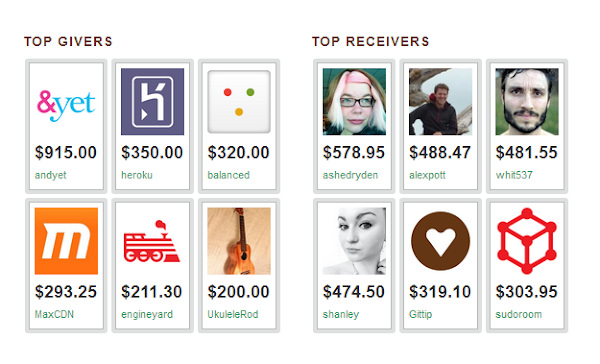The height and width of the screenshot is (364, 600).
Task: Click the orange MaxCDN logo
Action: (x=66, y=241)
